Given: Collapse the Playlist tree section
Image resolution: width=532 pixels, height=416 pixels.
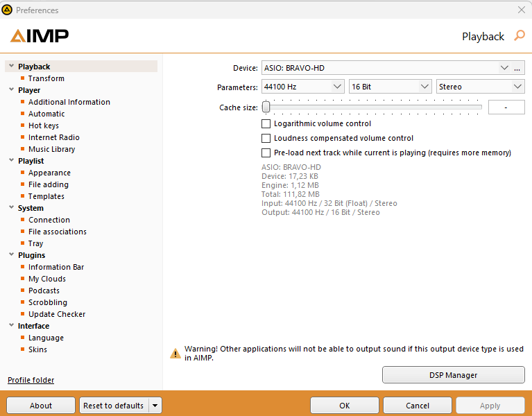Looking at the screenshot, I should tap(12, 160).
